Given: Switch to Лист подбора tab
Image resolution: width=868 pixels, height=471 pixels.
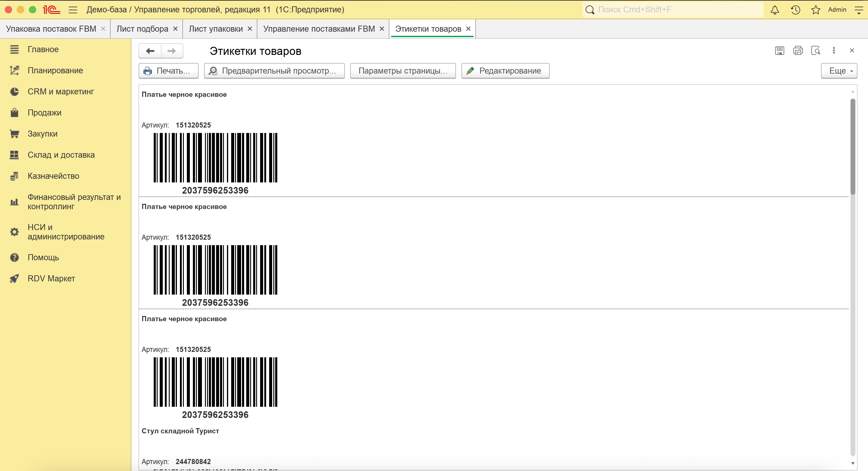Looking at the screenshot, I should 142,29.
